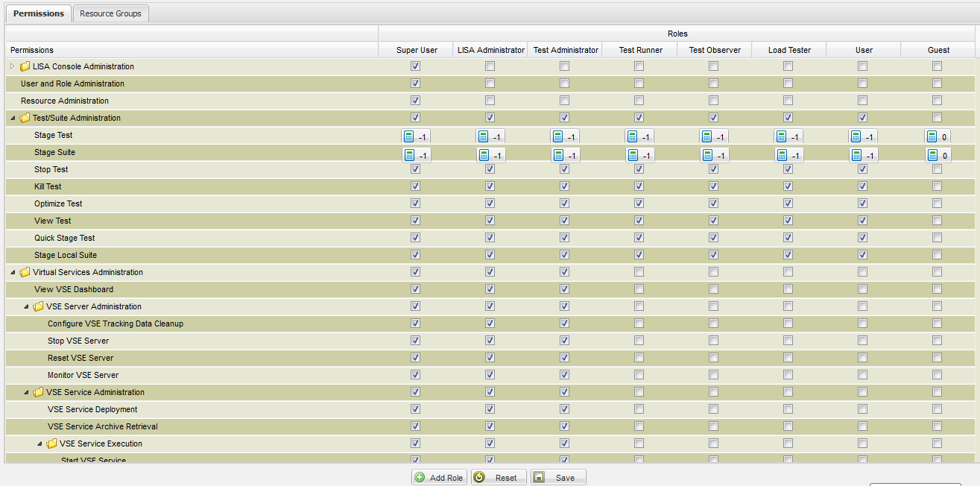Image resolution: width=980 pixels, height=486 pixels.
Task: Collapse the VSE Server Administration node
Action: (25, 306)
